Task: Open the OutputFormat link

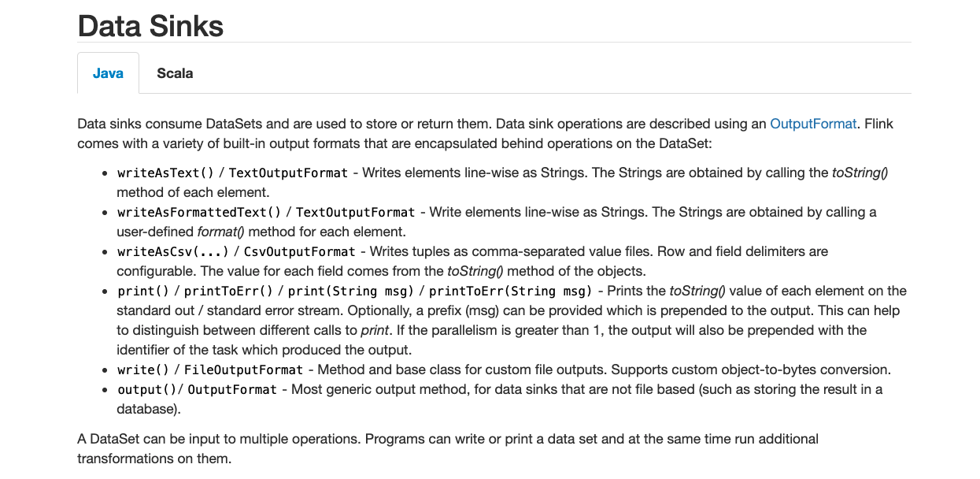Action: tap(813, 124)
